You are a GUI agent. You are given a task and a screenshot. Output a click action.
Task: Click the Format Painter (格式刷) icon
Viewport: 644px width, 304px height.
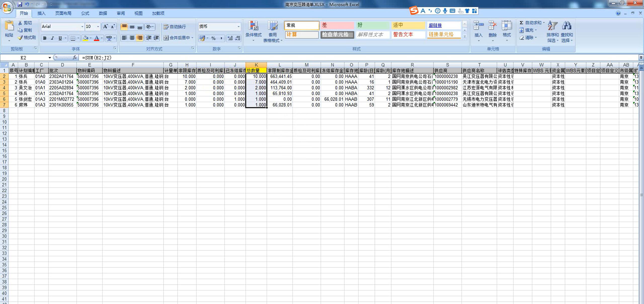point(20,38)
